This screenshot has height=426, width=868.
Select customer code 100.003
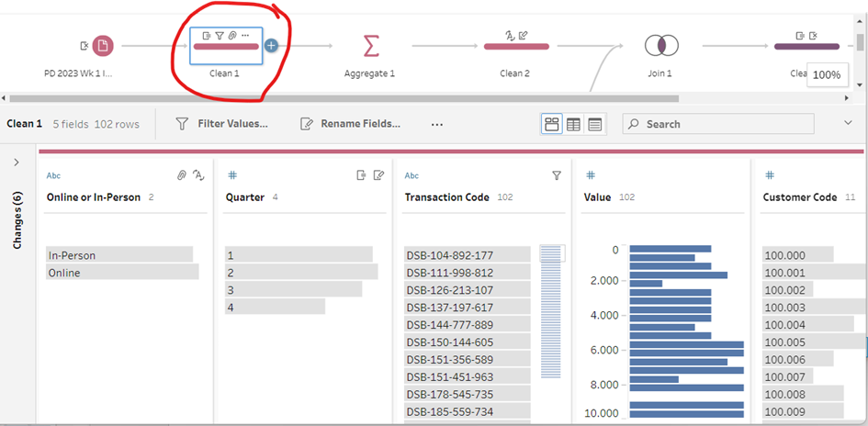coord(815,307)
